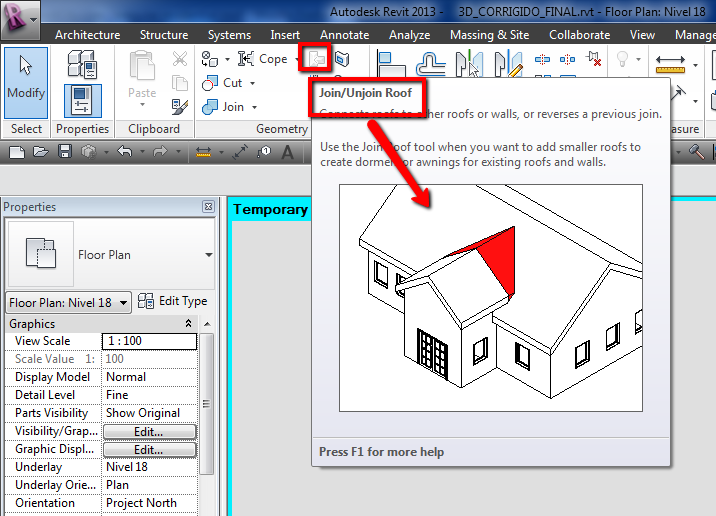Open the Cut geometry dropdown arrow
The width and height of the screenshot is (716, 516).
[x=252, y=84]
